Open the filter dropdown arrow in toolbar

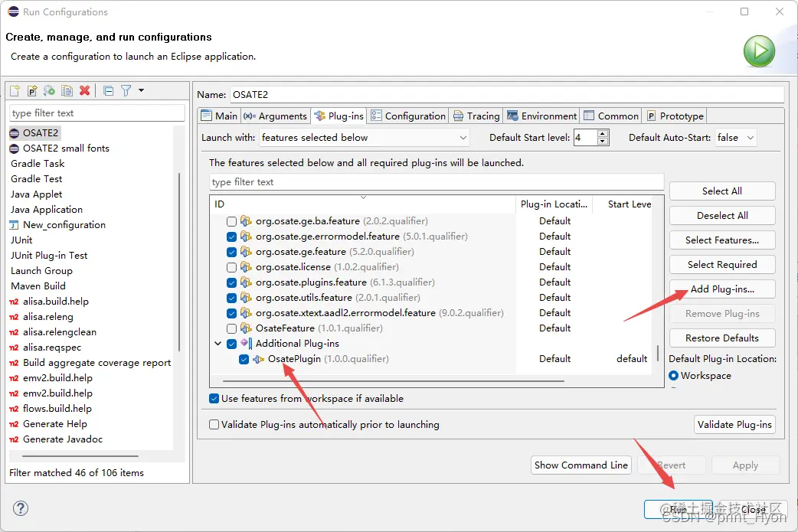click(x=141, y=90)
